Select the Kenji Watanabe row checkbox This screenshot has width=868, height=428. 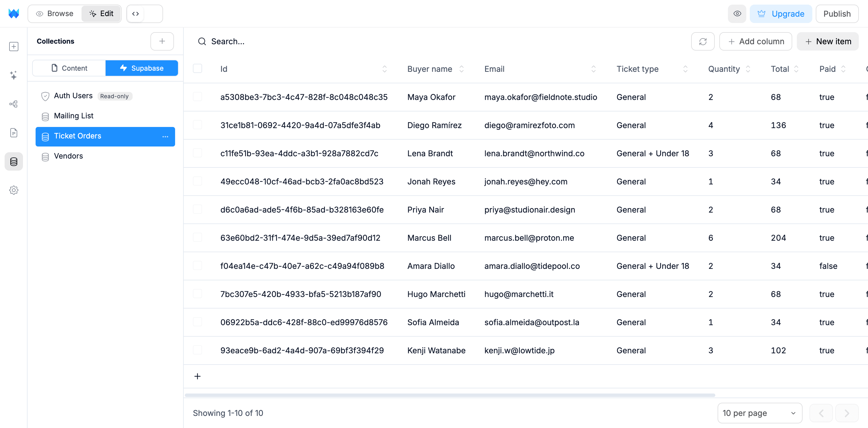197,350
